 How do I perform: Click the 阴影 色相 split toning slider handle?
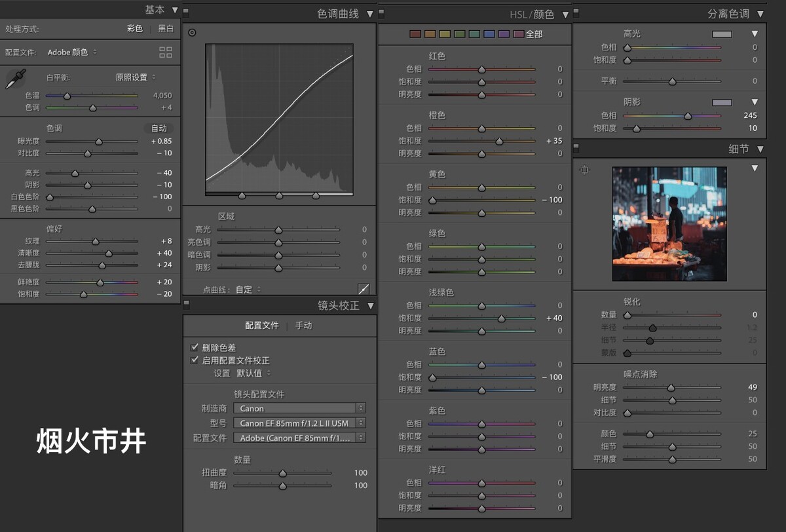click(688, 116)
